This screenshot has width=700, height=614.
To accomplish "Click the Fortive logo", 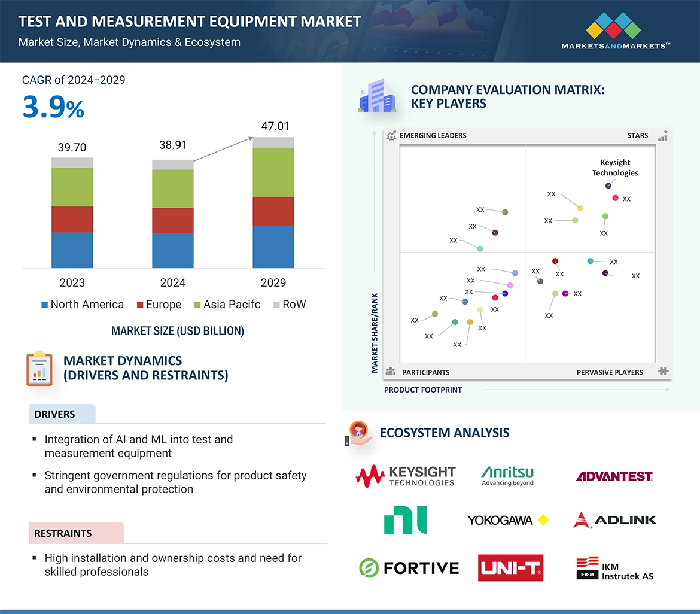I will [x=409, y=567].
